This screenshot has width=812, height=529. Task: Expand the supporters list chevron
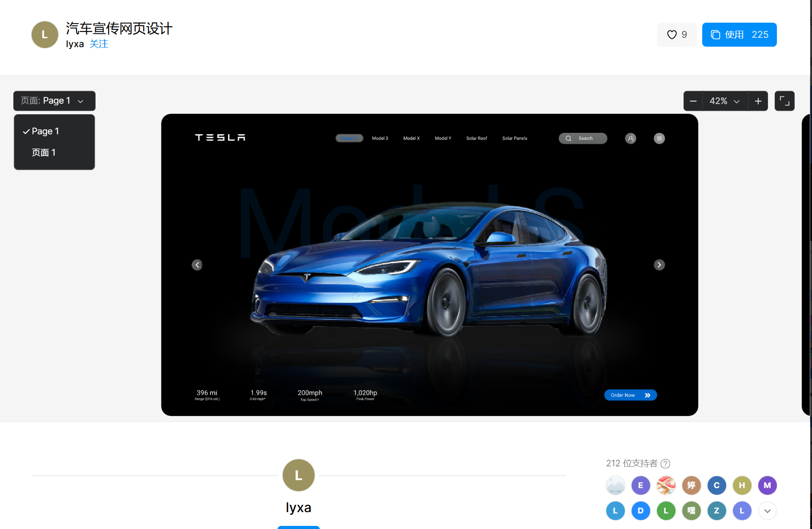(767, 511)
